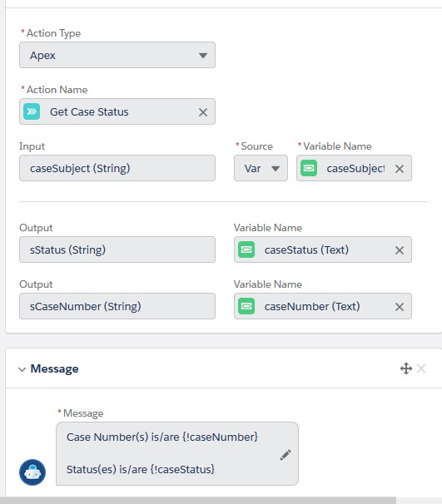This screenshot has width=442, height=504.
Task: Remove the caseSubject variable selection
Action: tap(400, 169)
